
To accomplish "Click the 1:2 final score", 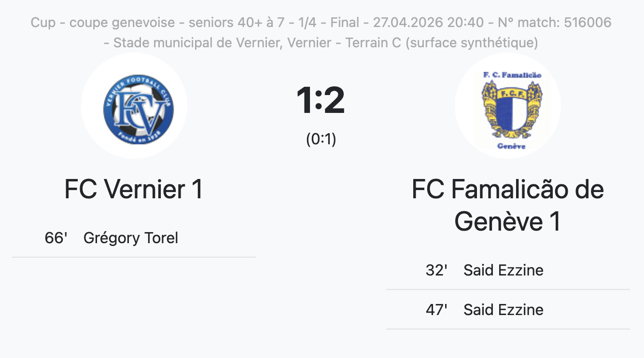I will (x=321, y=100).
